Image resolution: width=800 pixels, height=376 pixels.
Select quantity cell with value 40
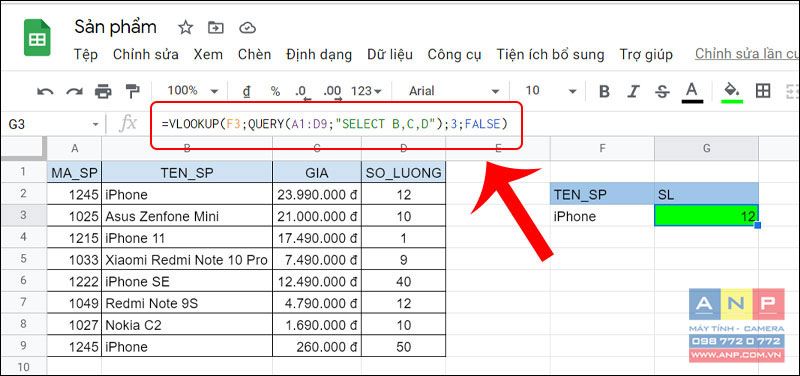[x=404, y=282]
